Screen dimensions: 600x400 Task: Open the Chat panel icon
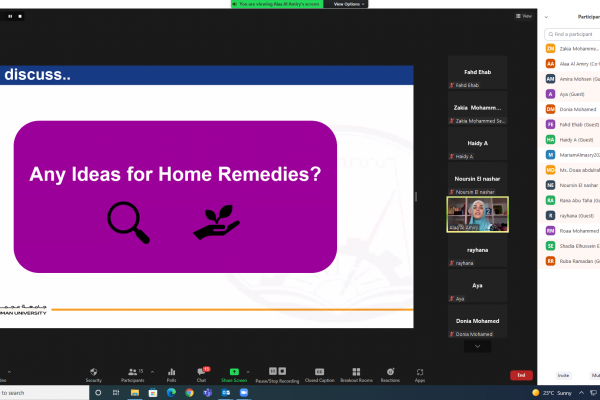click(x=201, y=372)
